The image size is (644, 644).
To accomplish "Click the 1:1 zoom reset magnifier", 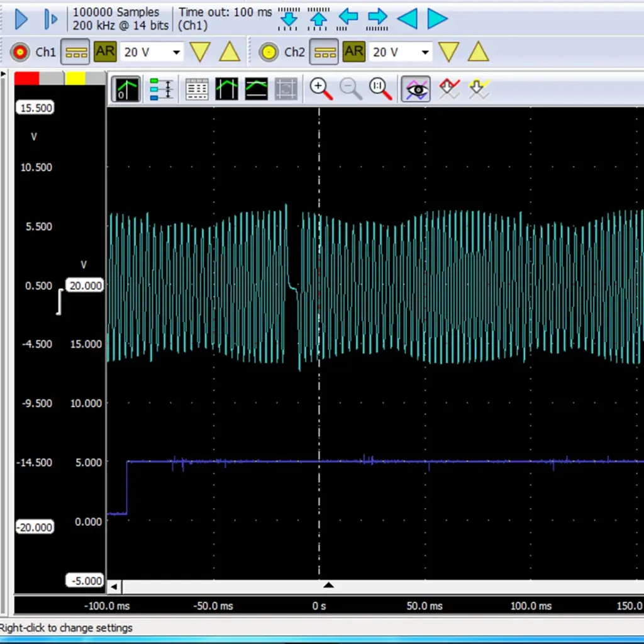I will tap(380, 89).
